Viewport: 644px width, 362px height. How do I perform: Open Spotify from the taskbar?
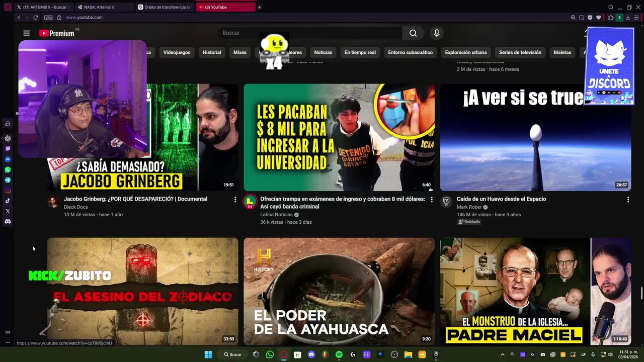pos(339,354)
